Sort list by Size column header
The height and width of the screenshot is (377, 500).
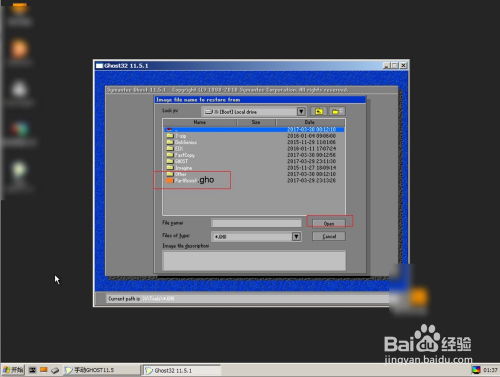coord(256,122)
